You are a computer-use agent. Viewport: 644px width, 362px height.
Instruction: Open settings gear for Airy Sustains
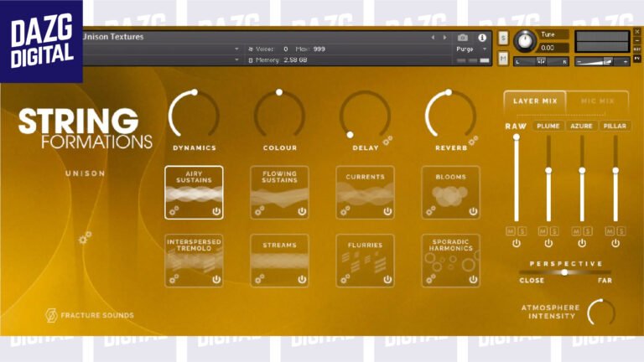click(174, 210)
